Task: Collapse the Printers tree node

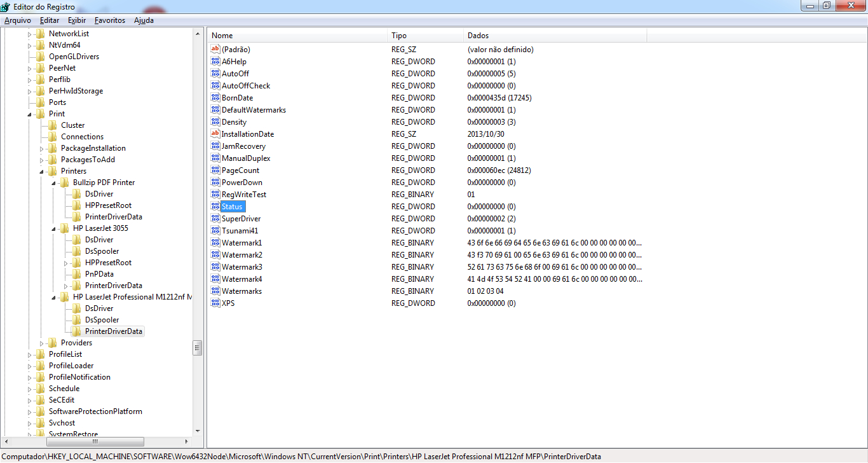Action: point(43,170)
